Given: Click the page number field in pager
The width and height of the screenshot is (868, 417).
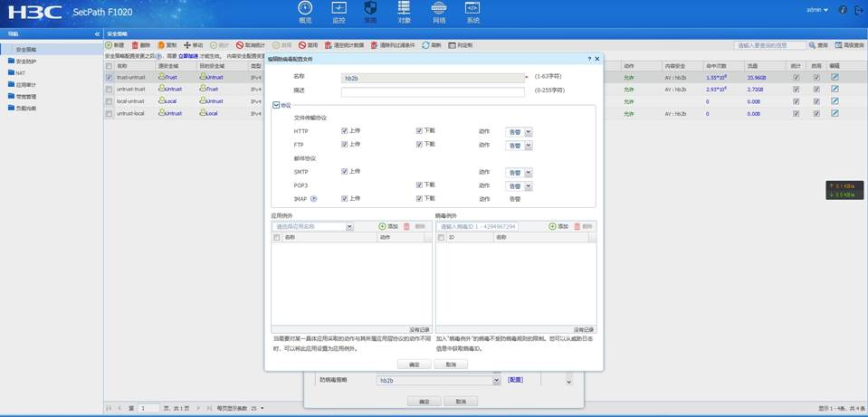Looking at the screenshot, I should [x=148, y=408].
